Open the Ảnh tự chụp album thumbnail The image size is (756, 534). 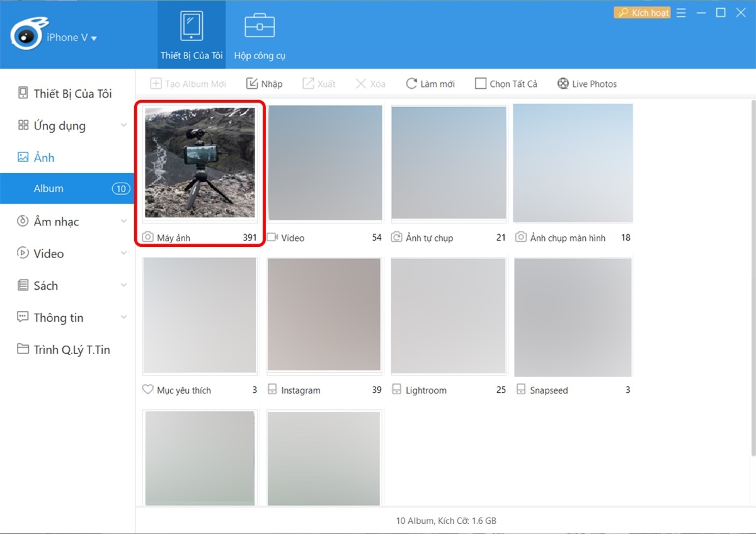click(449, 162)
